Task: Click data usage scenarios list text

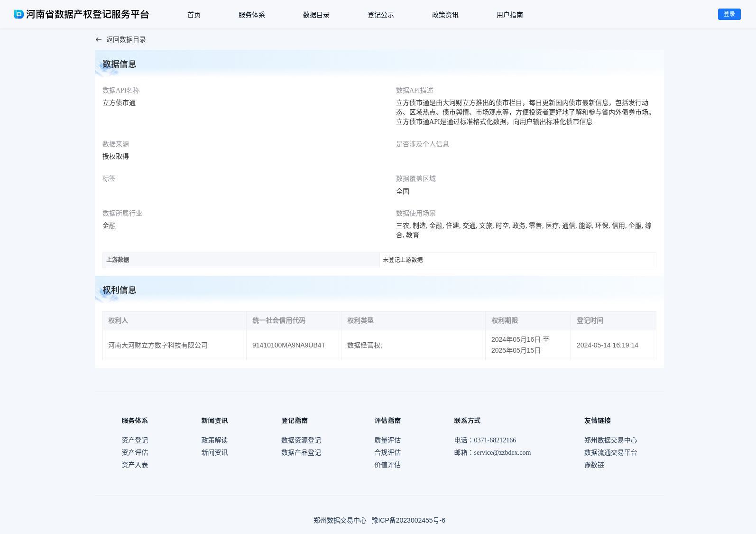Action: 524,230
